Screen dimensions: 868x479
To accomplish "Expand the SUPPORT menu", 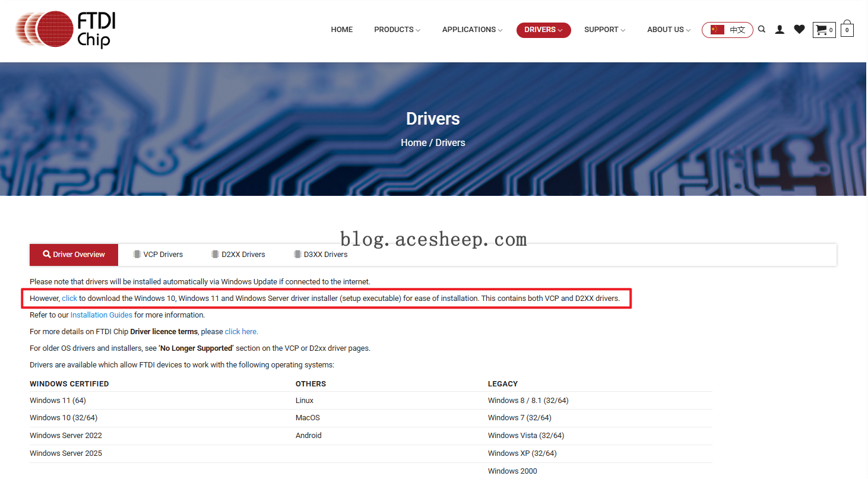I will [604, 30].
